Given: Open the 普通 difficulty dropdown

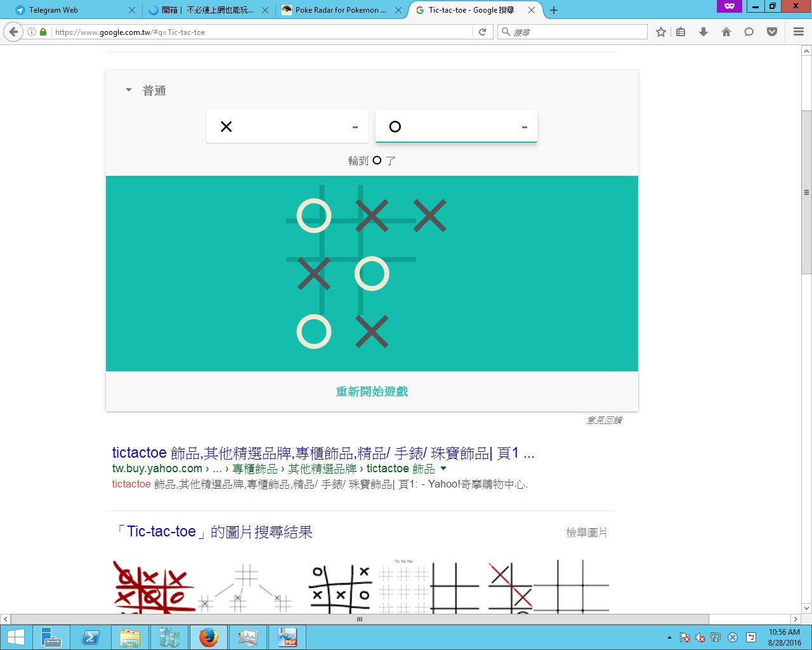Looking at the screenshot, I should coord(146,91).
